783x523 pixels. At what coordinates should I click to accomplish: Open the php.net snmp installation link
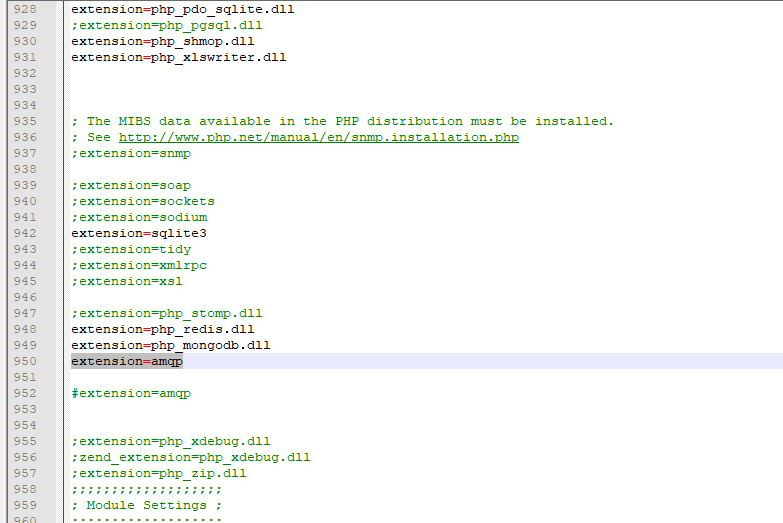click(318, 137)
